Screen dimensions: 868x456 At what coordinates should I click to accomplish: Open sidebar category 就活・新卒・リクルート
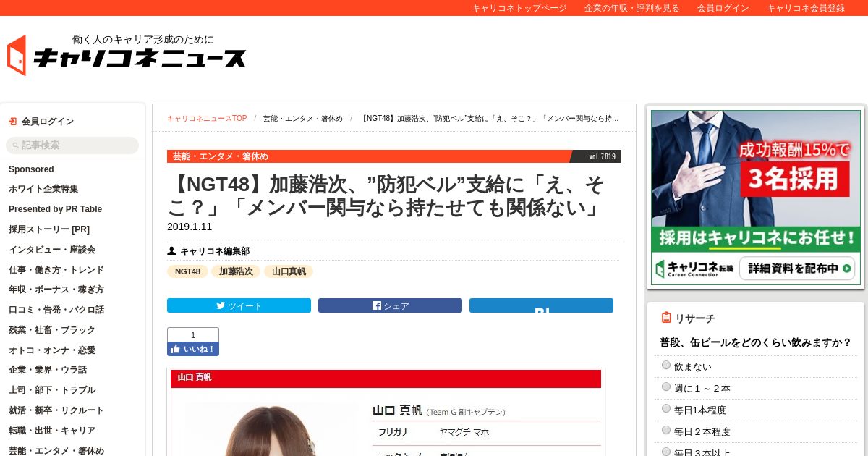click(x=56, y=410)
